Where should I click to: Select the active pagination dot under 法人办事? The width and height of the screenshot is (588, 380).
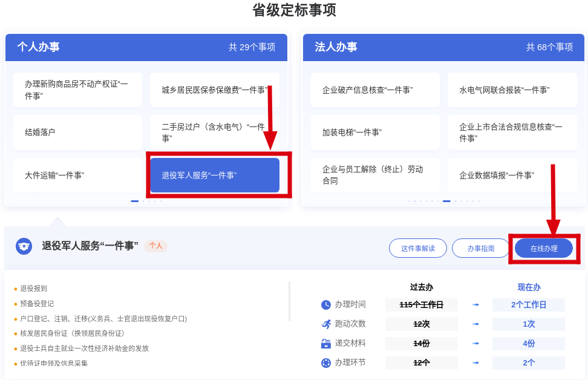446,201
